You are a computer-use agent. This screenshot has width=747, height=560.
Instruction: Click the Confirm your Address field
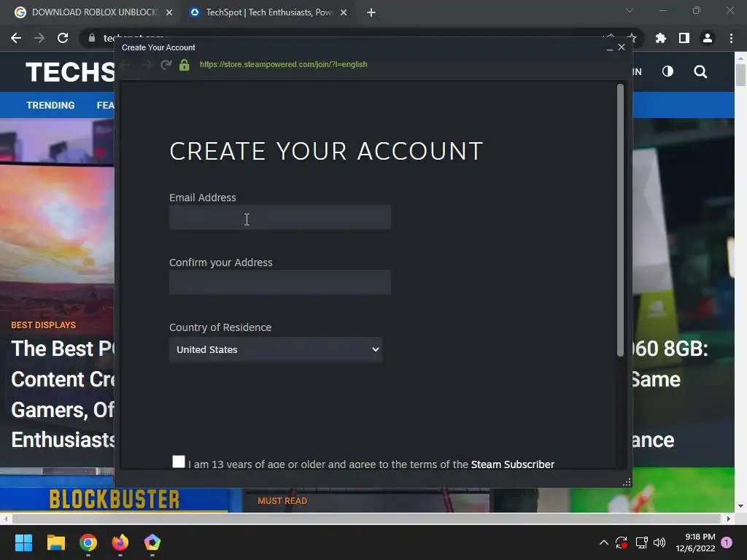pos(280,282)
